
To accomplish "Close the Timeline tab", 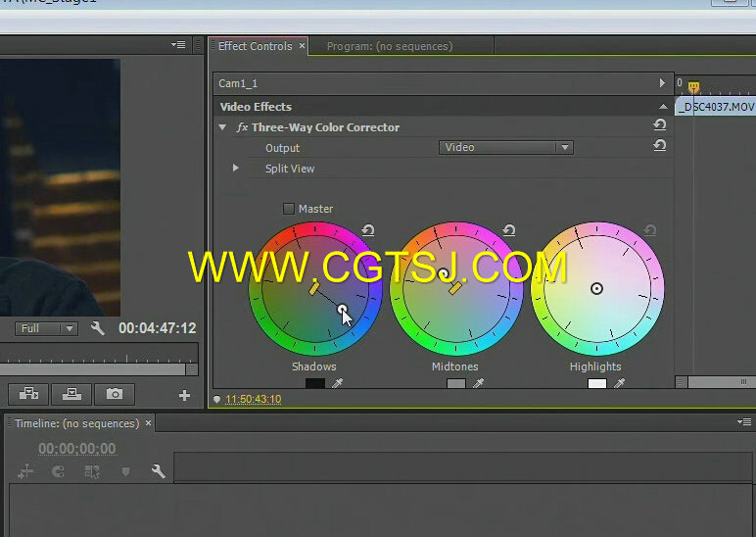I will [x=149, y=423].
